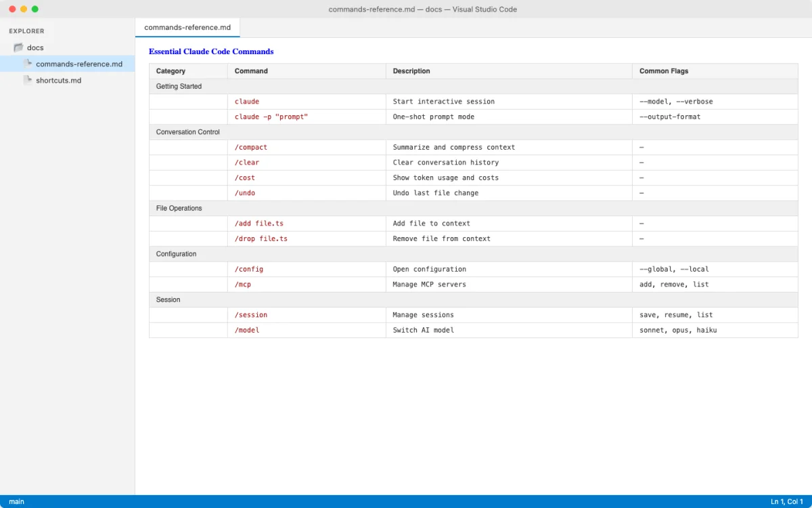Click the Open configuration description
The width and height of the screenshot is (812, 508).
coord(509,269)
